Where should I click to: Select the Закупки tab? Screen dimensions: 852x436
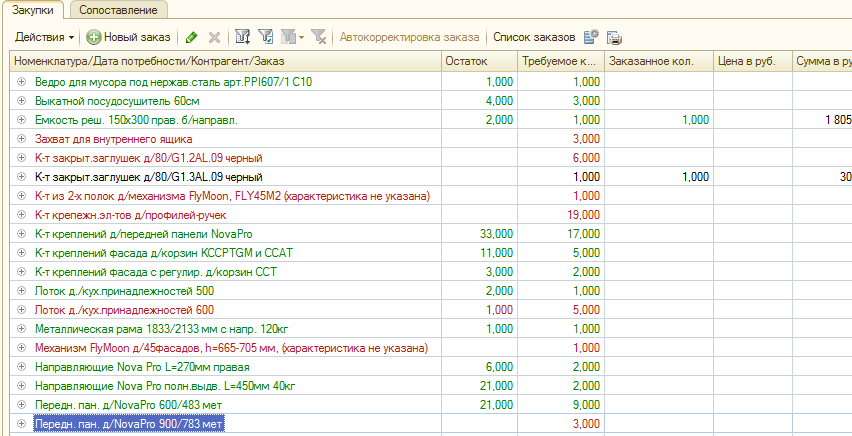(33, 10)
